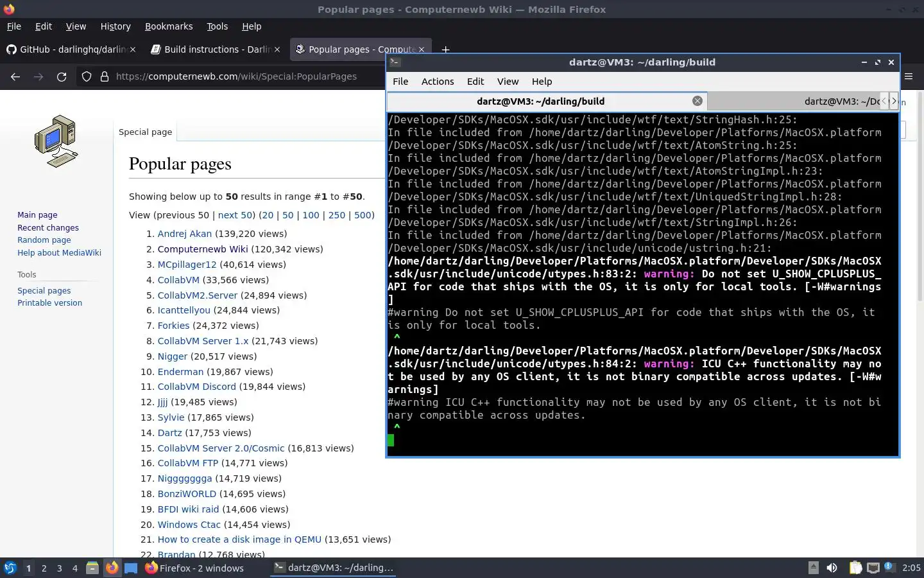Show next terminal tabs with right arrow
Image resolution: width=924 pixels, height=578 pixels.
(x=894, y=101)
